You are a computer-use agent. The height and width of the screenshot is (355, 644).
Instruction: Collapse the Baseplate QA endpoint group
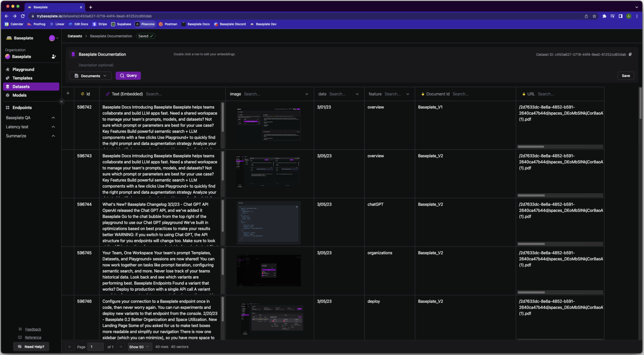[53, 118]
